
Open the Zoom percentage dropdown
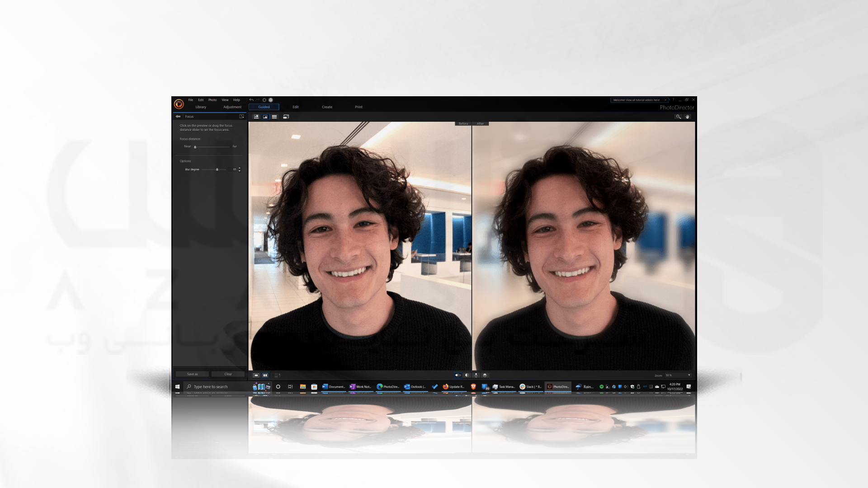[x=678, y=375]
